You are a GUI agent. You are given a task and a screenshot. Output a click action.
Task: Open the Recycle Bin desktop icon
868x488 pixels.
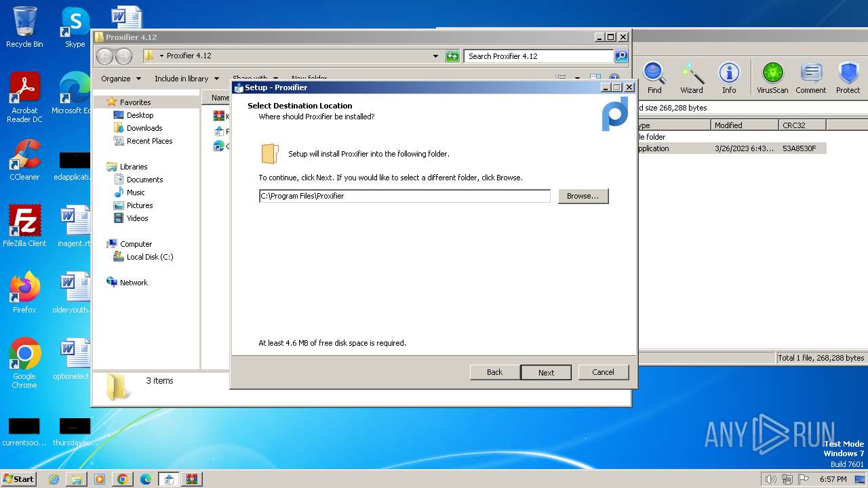coord(24,27)
